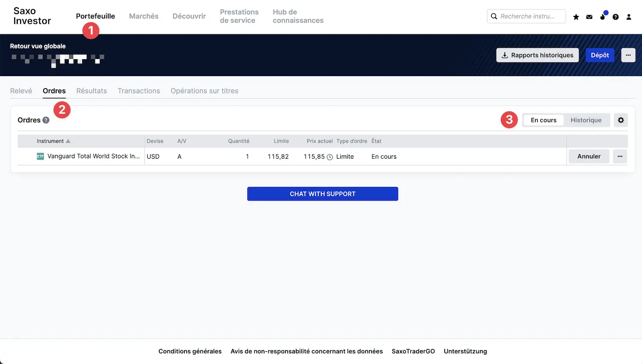Click the Rapports historiques button
The height and width of the screenshot is (364, 642).
(538, 55)
